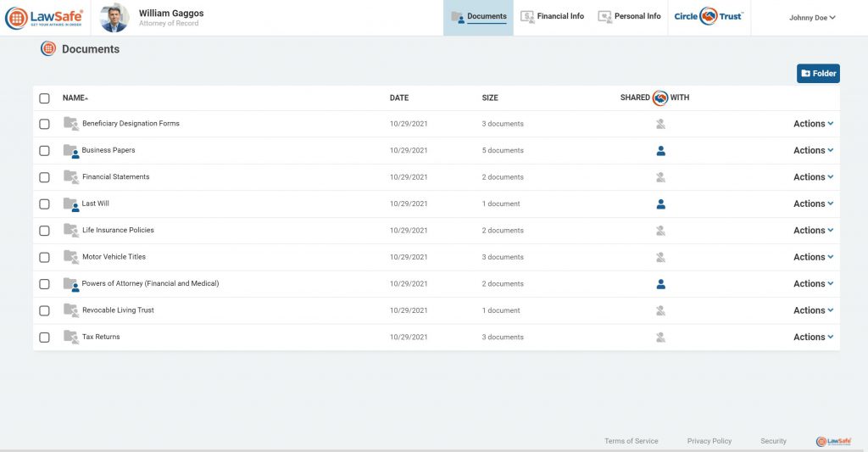Open Privacy Policy link
868x452 pixels.
point(709,441)
